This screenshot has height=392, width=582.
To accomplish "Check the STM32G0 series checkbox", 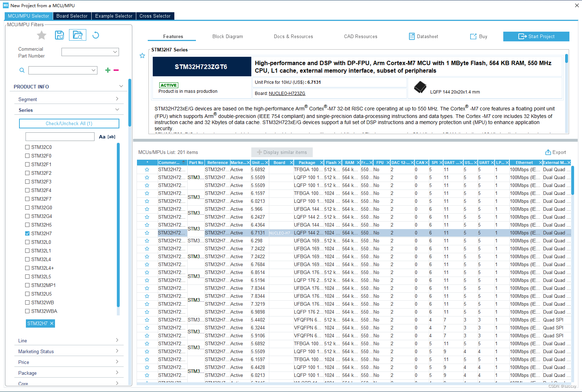I will pyautogui.click(x=27, y=208).
